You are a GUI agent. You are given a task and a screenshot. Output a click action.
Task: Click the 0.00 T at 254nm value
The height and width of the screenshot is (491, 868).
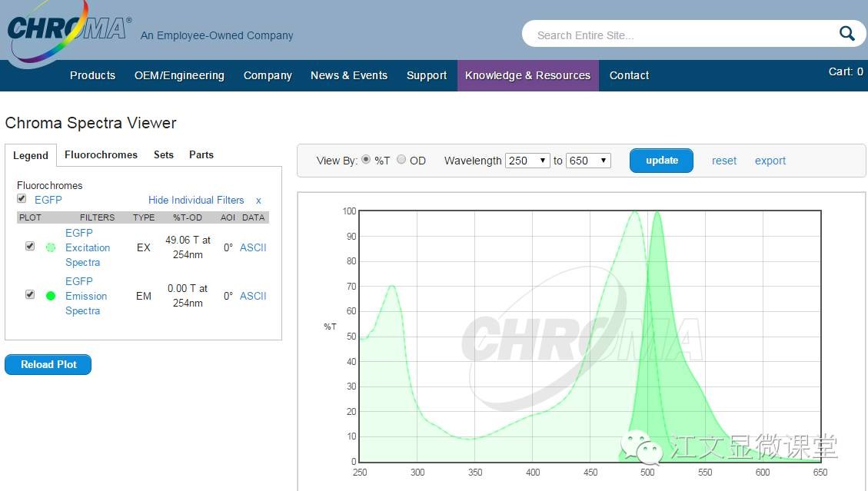188,296
